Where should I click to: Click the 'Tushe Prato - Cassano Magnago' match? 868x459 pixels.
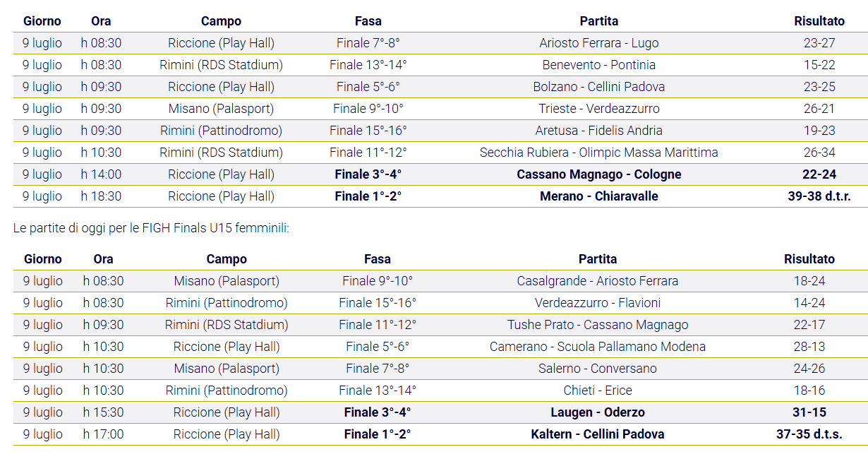tap(598, 325)
